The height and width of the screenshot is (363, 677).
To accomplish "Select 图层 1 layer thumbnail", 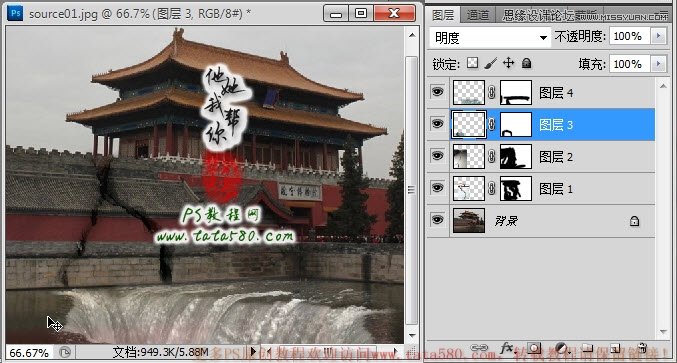I will (x=468, y=188).
